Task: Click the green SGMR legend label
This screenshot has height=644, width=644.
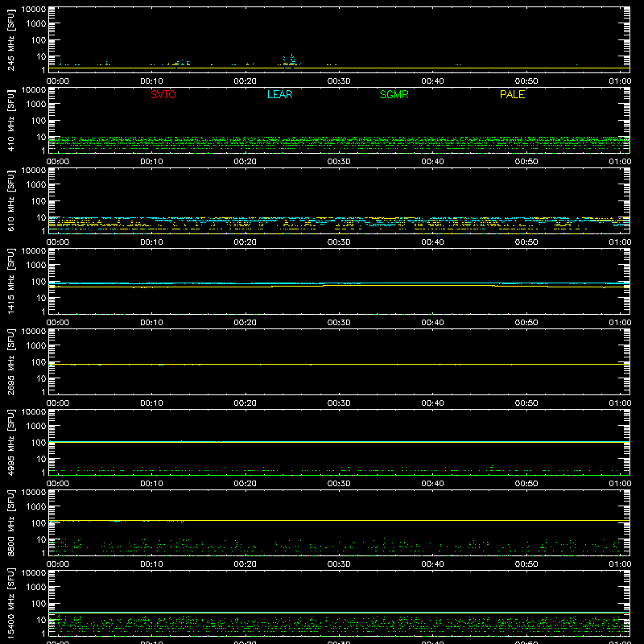Action: [394, 94]
